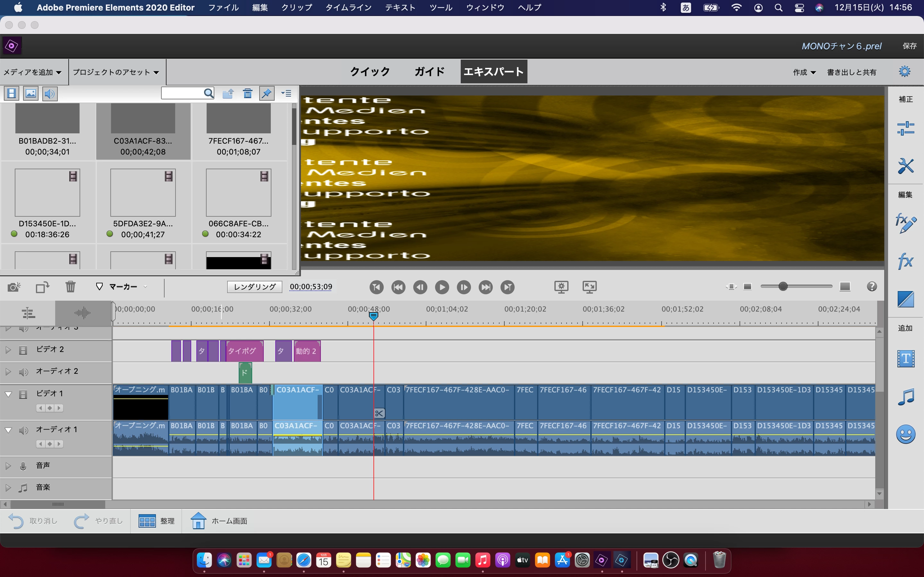
Task: Open the タイムライン menu
Action: tap(348, 7)
